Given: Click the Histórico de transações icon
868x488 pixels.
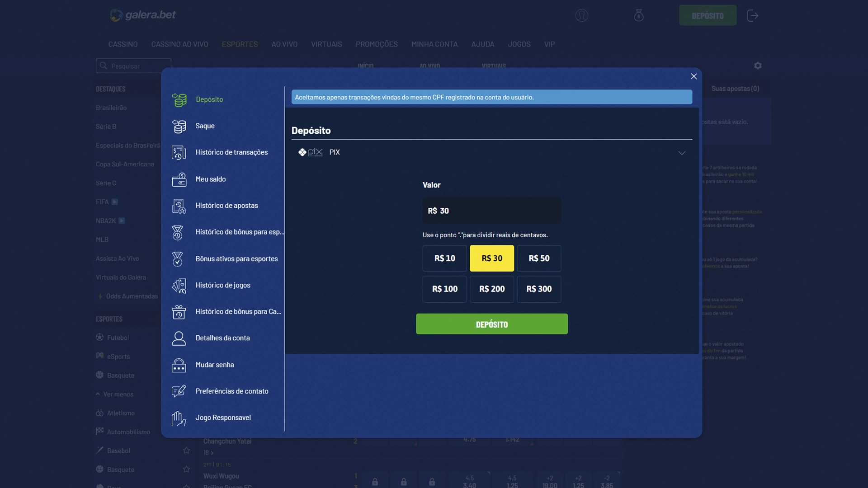Looking at the screenshot, I should tap(179, 152).
